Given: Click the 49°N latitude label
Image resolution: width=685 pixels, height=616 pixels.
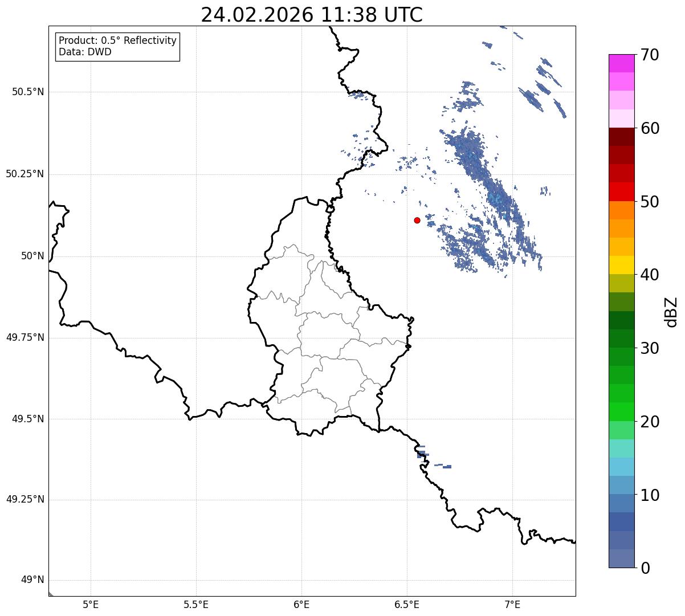Looking at the screenshot, I should [x=32, y=580].
